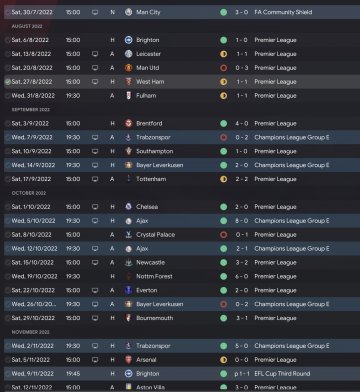Open the Brighton badge in the Premier League row
360x392 pixels.
click(128, 40)
